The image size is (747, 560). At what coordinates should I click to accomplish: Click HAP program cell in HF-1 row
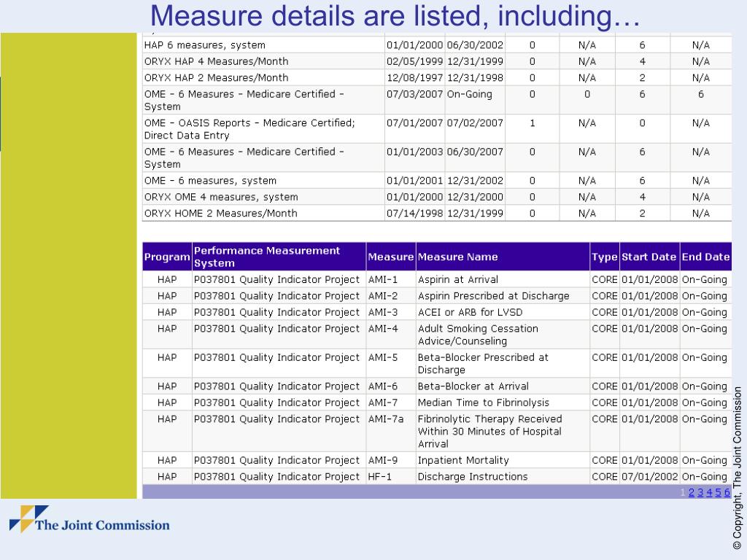click(167, 477)
